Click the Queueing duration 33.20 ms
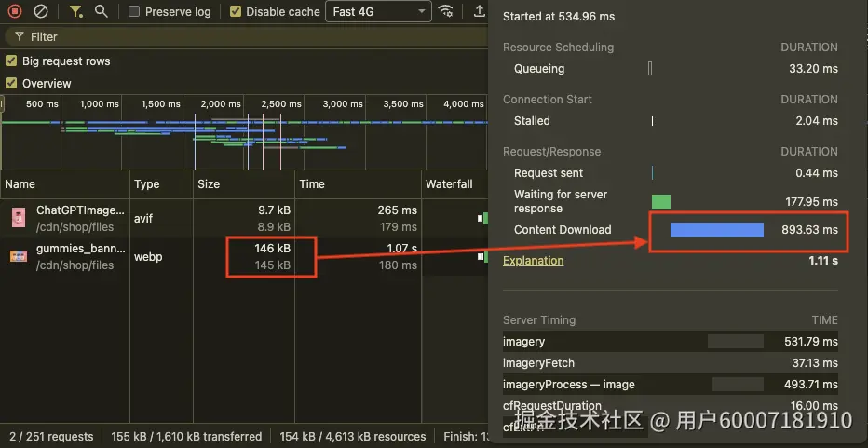The width and height of the screenshot is (868, 448). 813,69
